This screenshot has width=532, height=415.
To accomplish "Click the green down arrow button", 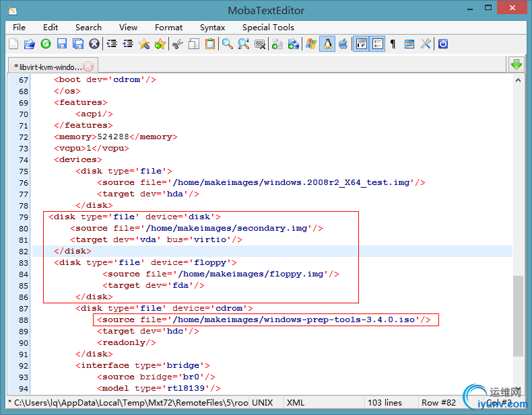I will 516,65.
